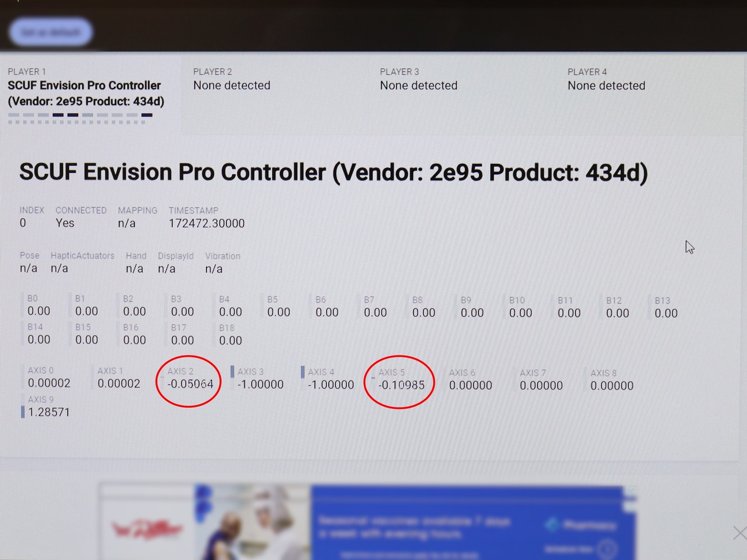Screen dimensions: 747x560
Task: Click the AXIS 7 value 0.00000
Action: tap(542, 385)
